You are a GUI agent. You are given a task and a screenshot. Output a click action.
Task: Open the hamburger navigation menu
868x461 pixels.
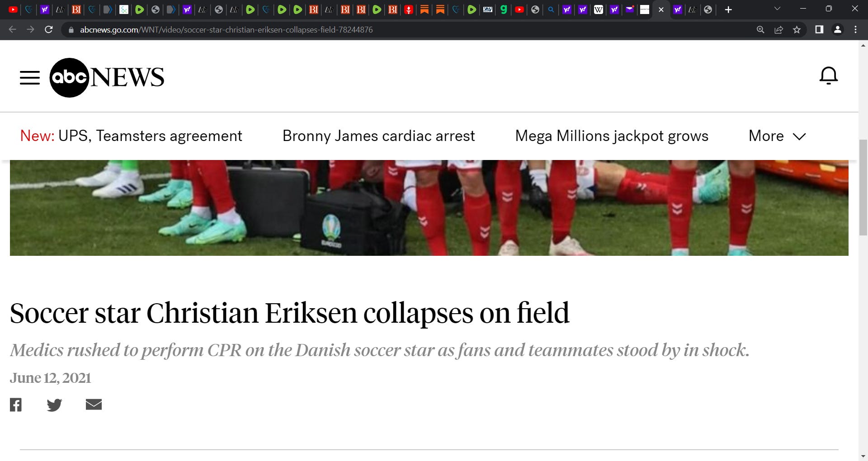(x=30, y=78)
